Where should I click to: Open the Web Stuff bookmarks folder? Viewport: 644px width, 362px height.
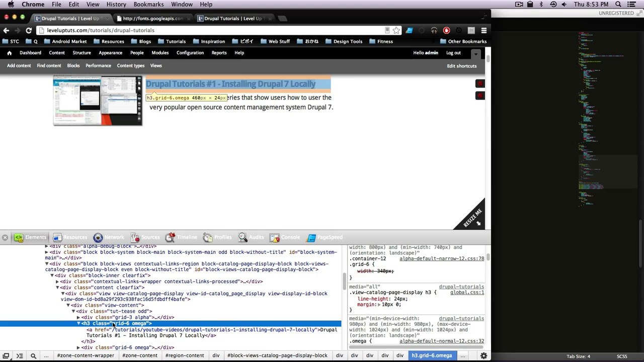tap(275, 41)
